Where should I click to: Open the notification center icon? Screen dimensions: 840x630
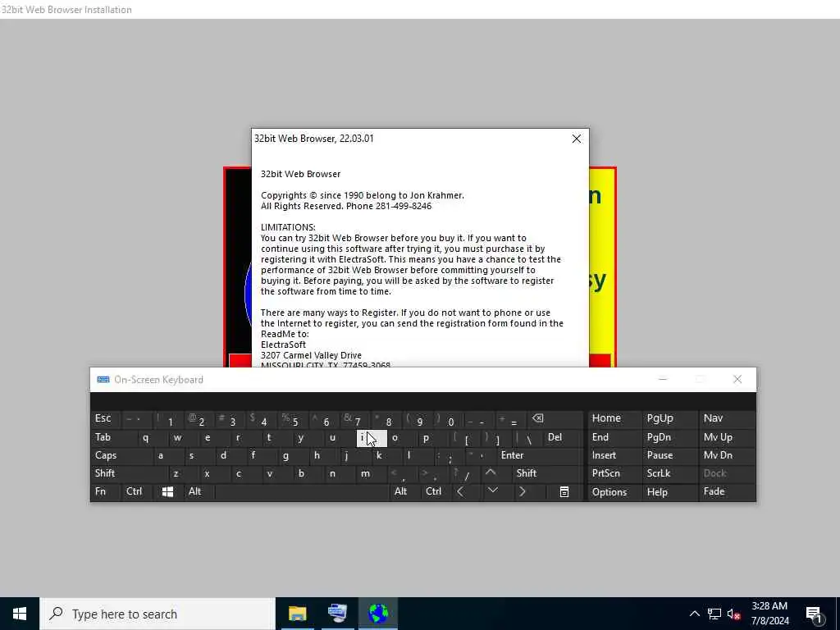(x=814, y=614)
